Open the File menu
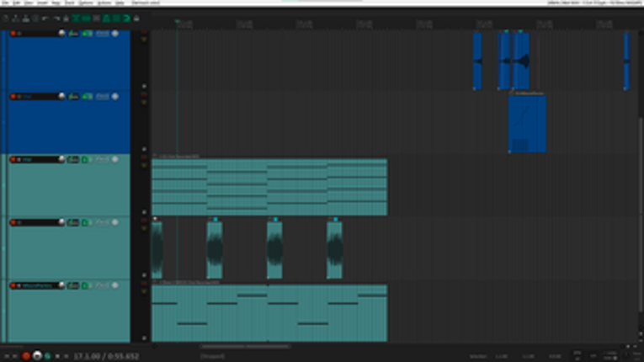Viewport: 644px width, 362px height. click(5, 3)
